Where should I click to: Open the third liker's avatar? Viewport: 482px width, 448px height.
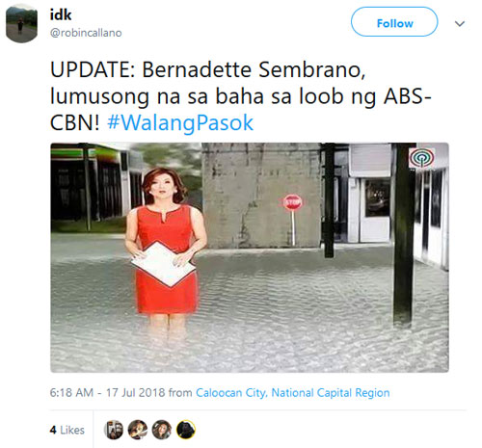162,430
